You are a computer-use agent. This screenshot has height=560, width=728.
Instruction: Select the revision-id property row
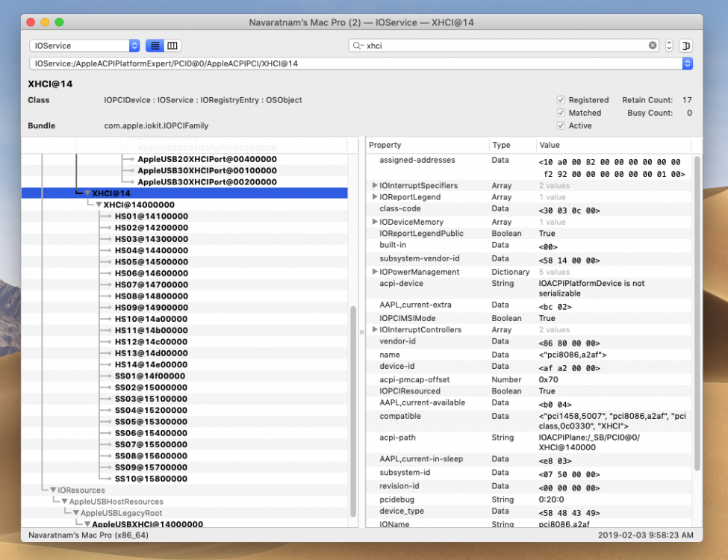coord(529,487)
